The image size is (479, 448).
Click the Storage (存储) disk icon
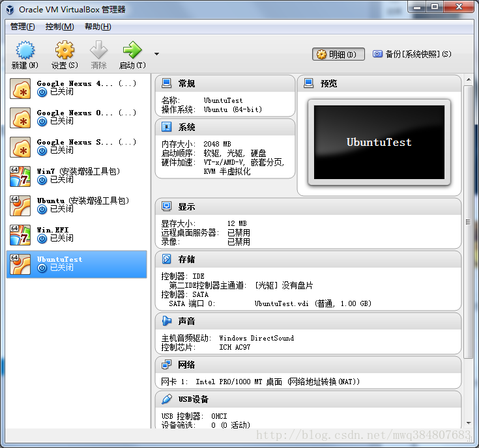166,259
